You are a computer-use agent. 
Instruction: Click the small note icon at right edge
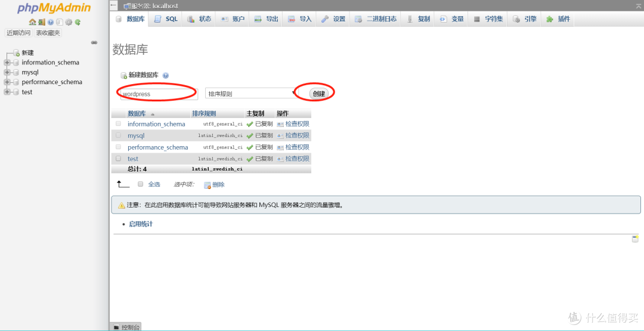[x=635, y=239]
